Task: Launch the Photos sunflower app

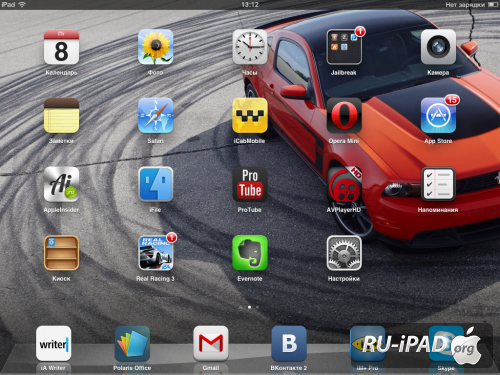Action: (x=156, y=47)
